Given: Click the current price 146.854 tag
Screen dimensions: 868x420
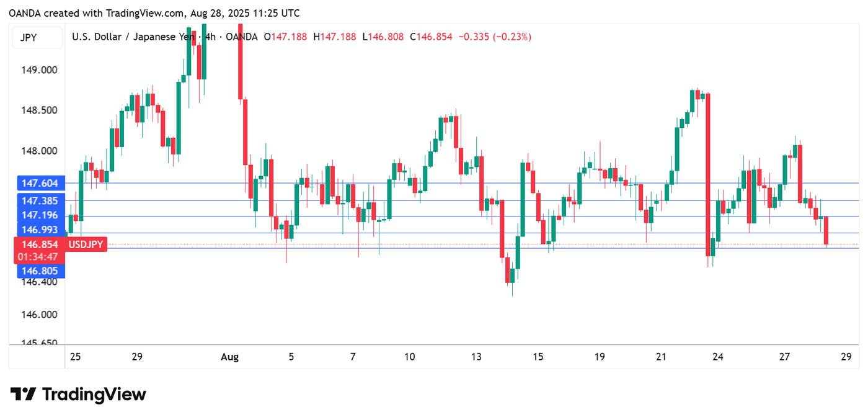Looking at the screenshot, I should tap(40, 244).
